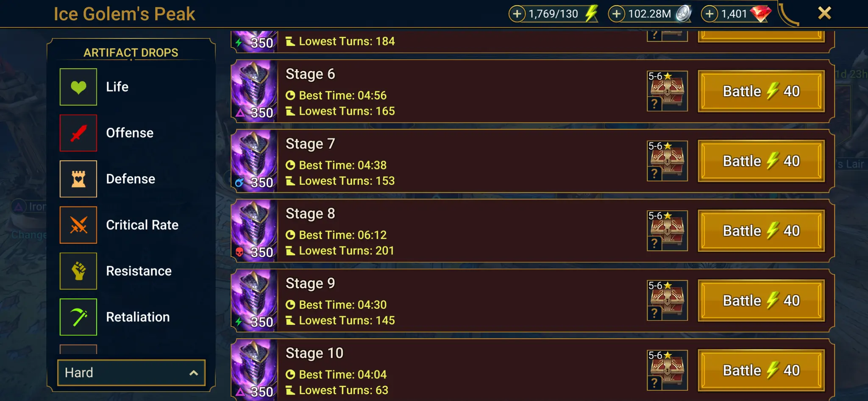Start Stage 7 Battle for 40 energy
This screenshot has width=868, height=401.
761,161
